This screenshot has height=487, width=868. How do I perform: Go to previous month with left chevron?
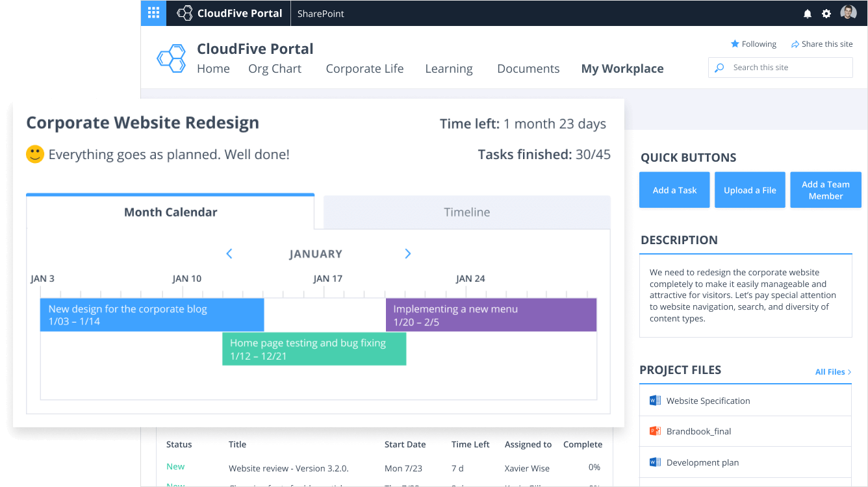pos(229,254)
